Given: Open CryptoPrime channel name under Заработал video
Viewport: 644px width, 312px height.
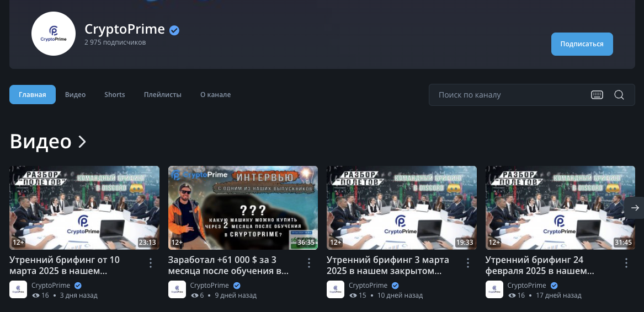Looking at the screenshot, I should 210,286.
